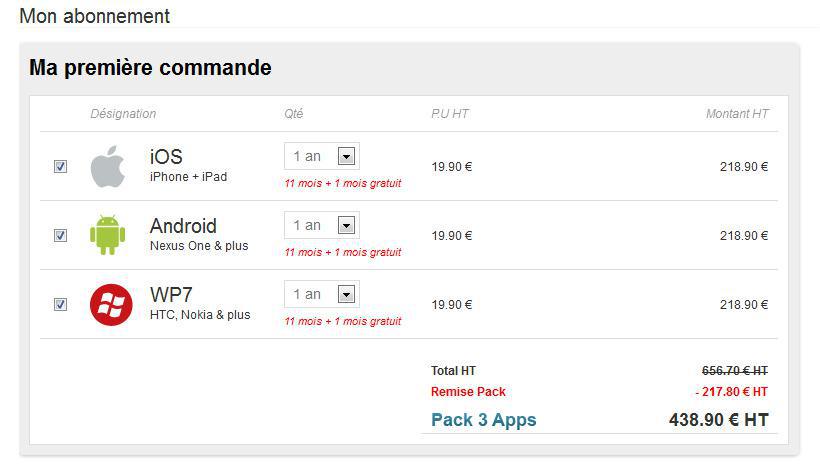The image size is (820, 470).
Task: Uncheck the Android subscription checkbox
Action: point(60,236)
